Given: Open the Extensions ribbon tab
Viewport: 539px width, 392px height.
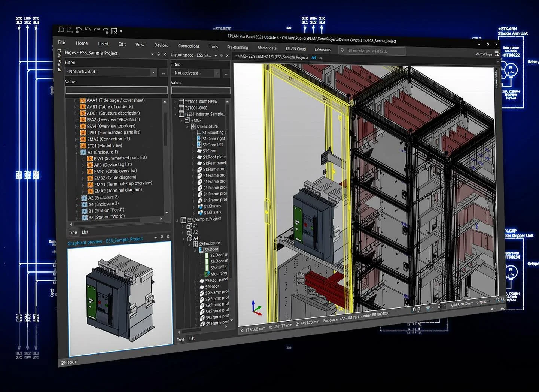Looking at the screenshot, I should tap(323, 49).
